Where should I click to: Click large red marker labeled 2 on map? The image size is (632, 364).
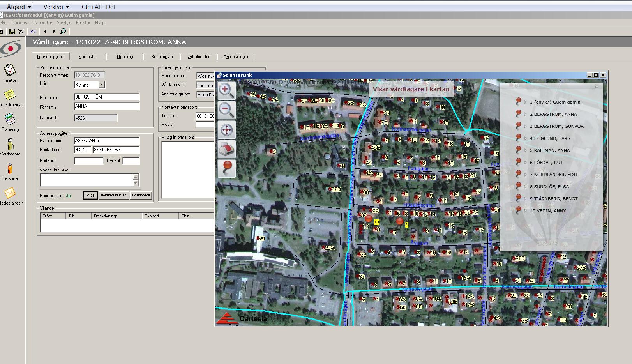tap(400, 221)
